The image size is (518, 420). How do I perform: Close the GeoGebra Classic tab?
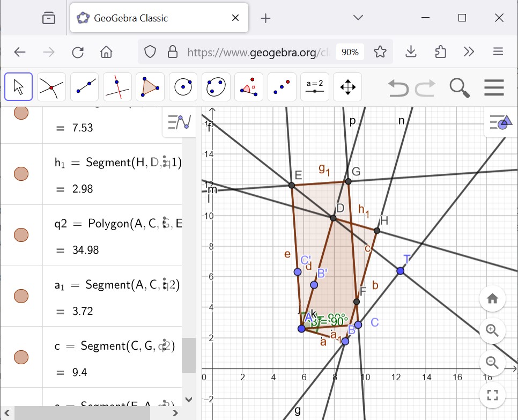tap(235, 18)
